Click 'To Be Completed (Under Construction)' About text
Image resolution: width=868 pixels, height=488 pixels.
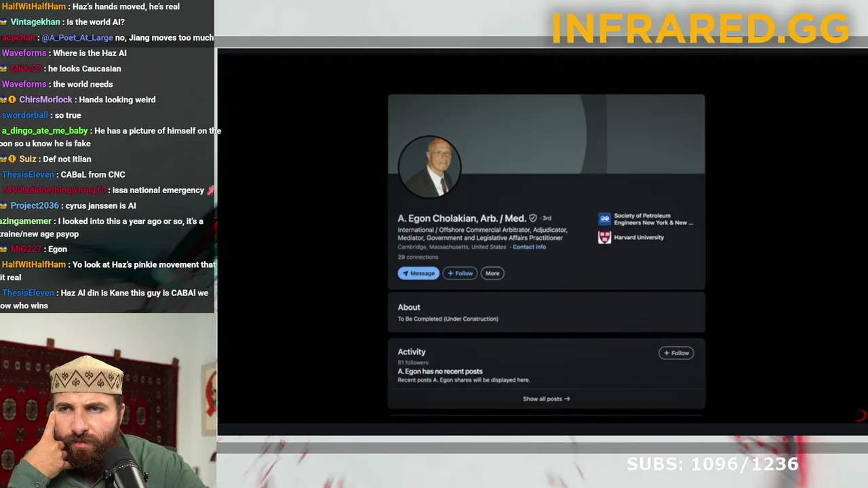(448, 319)
